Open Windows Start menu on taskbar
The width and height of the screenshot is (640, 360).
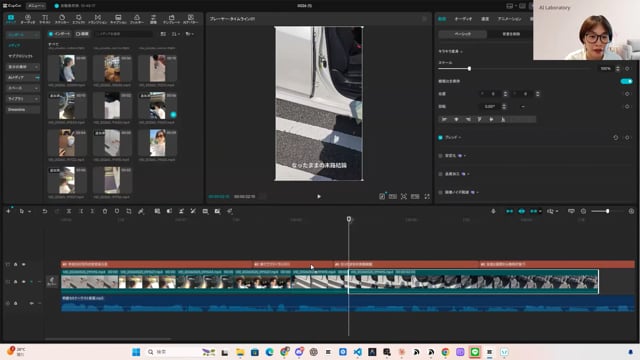tap(136, 352)
